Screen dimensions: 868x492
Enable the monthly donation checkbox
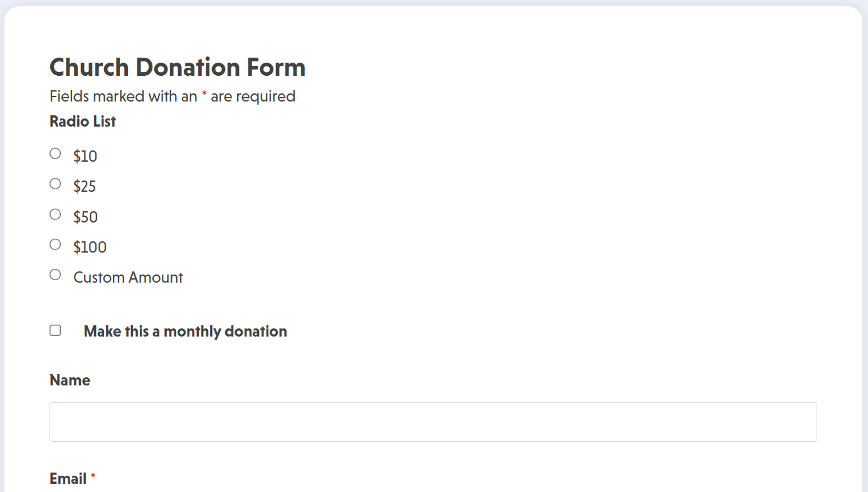pos(55,330)
